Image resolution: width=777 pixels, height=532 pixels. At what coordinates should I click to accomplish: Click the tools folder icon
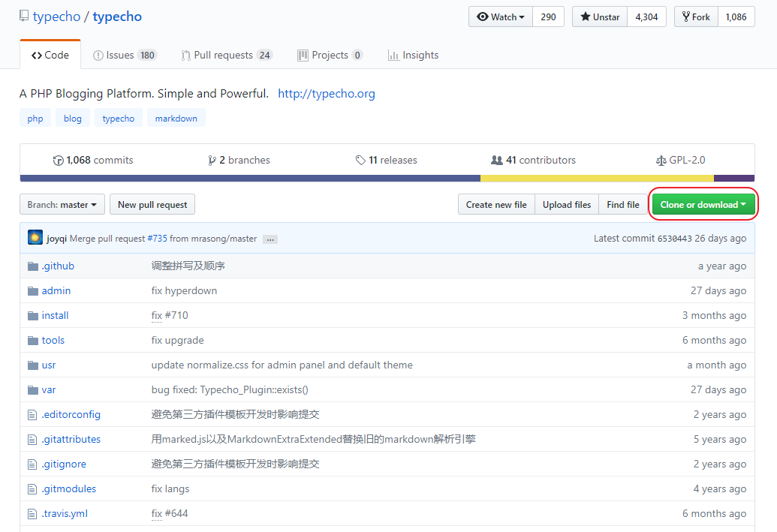33,341
